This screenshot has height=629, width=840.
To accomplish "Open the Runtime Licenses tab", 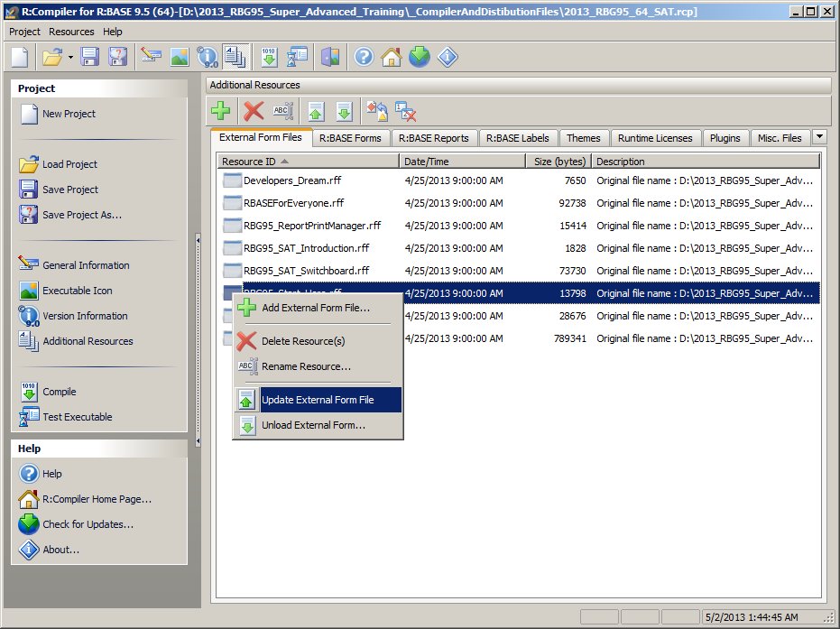I will pyautogui.click(x=655, y=138).
